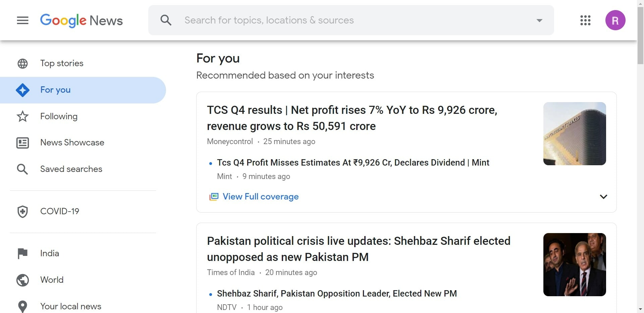Click the Your local news pin icon
Image resolution: width=644 pixels, height=313 pixels.
(x=22, y=306)
